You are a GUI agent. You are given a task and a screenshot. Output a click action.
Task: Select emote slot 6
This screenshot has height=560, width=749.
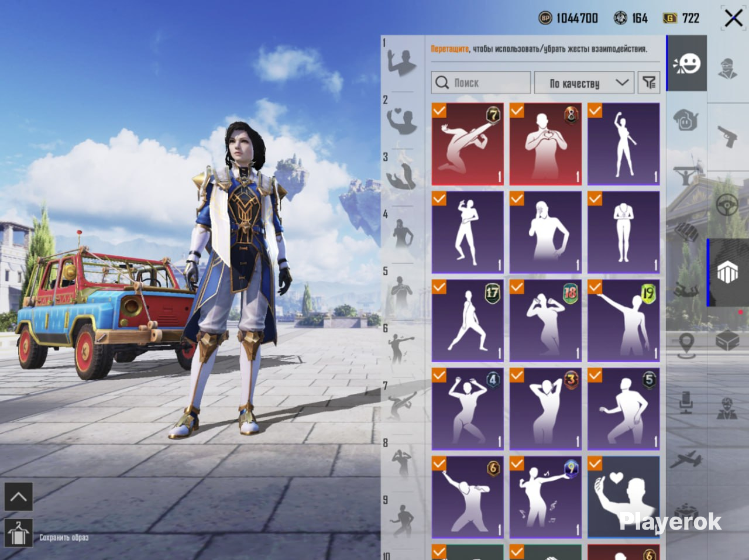point(401,349)
